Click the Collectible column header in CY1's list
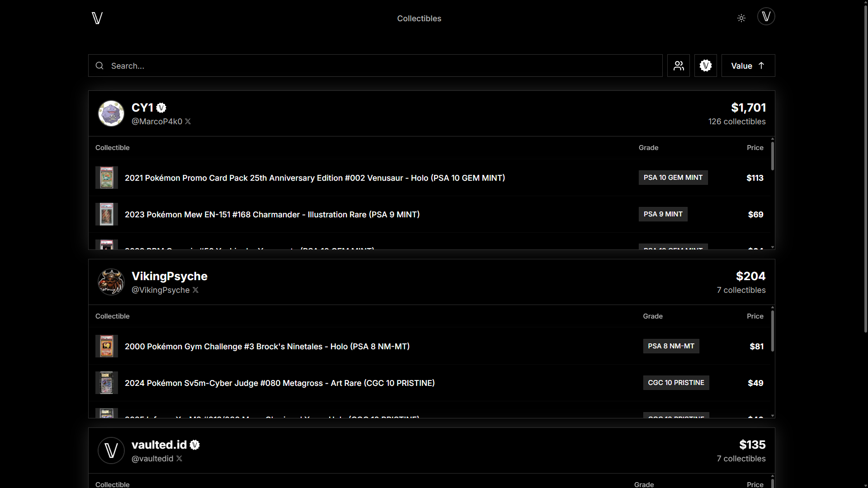Image resolution: width=868 pixels, height=488 pixels. pyautogui.click(x=112, y=147)
